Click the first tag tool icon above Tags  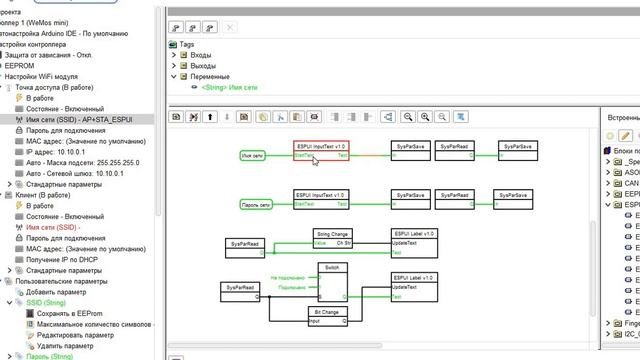(176, 27)
